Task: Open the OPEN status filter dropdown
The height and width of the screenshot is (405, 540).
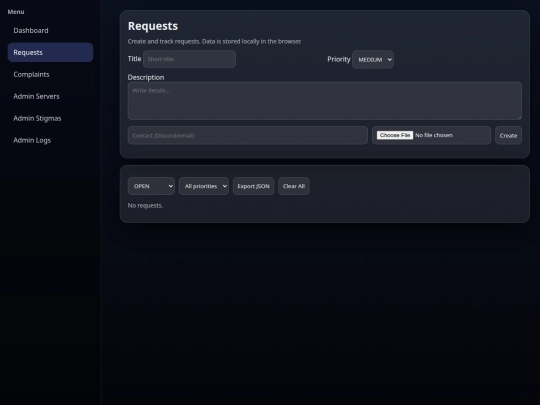Action: (x=151, y=186)
